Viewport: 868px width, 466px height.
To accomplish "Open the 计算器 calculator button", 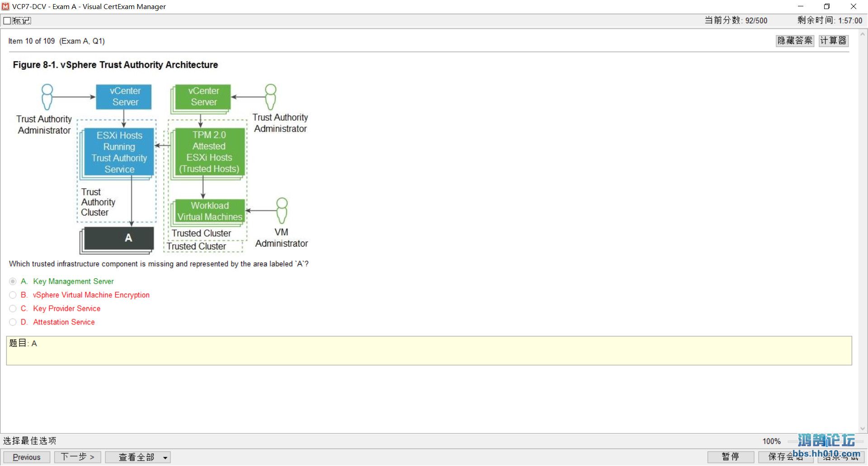I will 833,41.
